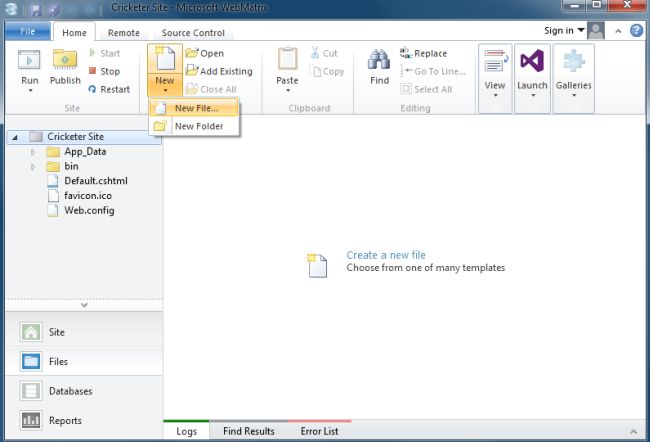
Task: Open the Paste dropdown arrow
Action: (x=287, y=90)
